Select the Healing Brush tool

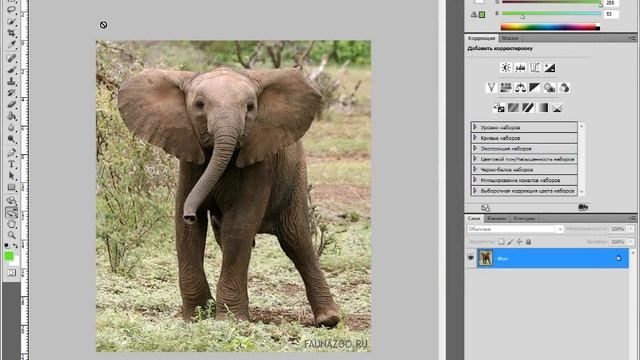pos(11,58)
